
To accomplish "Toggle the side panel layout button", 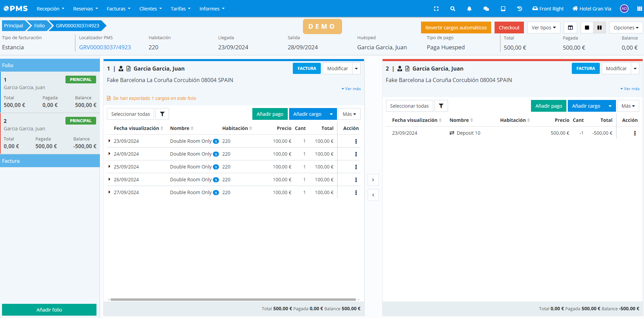I will (570, 28).
